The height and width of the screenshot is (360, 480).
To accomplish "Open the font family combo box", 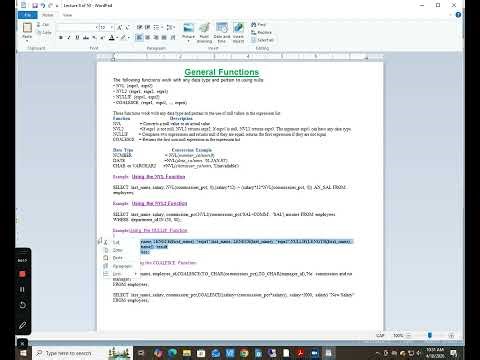I will [77, 27].
